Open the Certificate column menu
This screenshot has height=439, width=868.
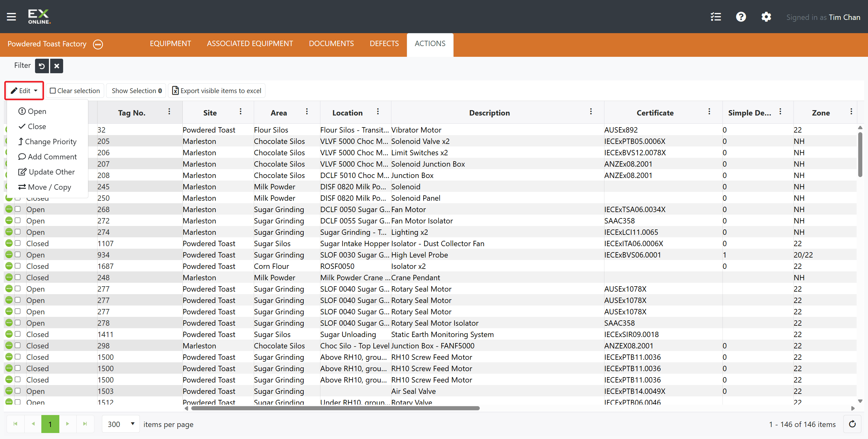(x=709, y=111)
